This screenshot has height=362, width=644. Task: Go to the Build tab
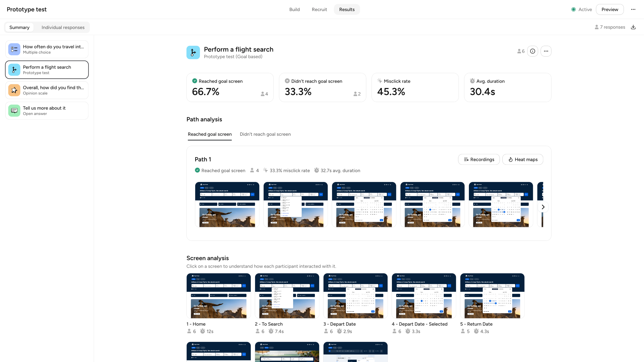tap(294, 10)
